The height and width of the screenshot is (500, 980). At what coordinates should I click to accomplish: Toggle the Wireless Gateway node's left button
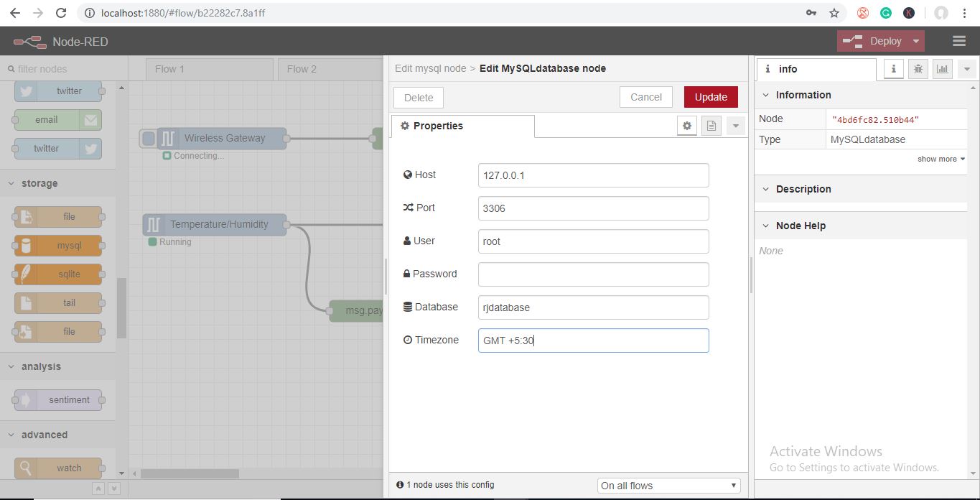tap(149, 138)
